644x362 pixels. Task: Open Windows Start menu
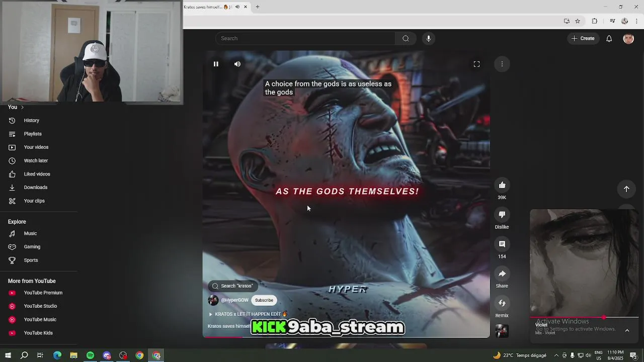coord(8,355)
